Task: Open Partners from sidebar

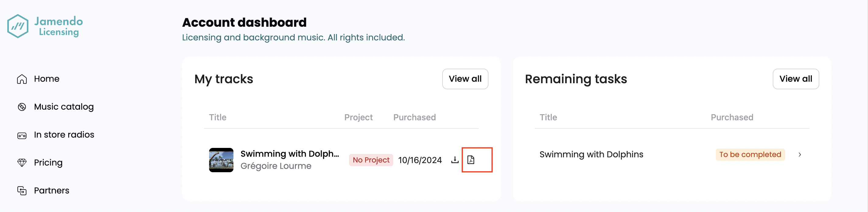Action: 51,190
